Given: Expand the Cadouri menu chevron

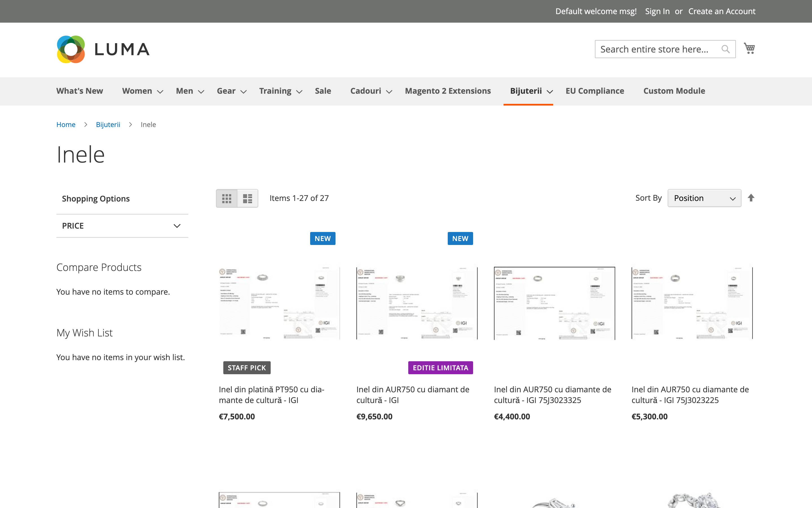Looking at the screenshot, I should click(x=389, y=92).
